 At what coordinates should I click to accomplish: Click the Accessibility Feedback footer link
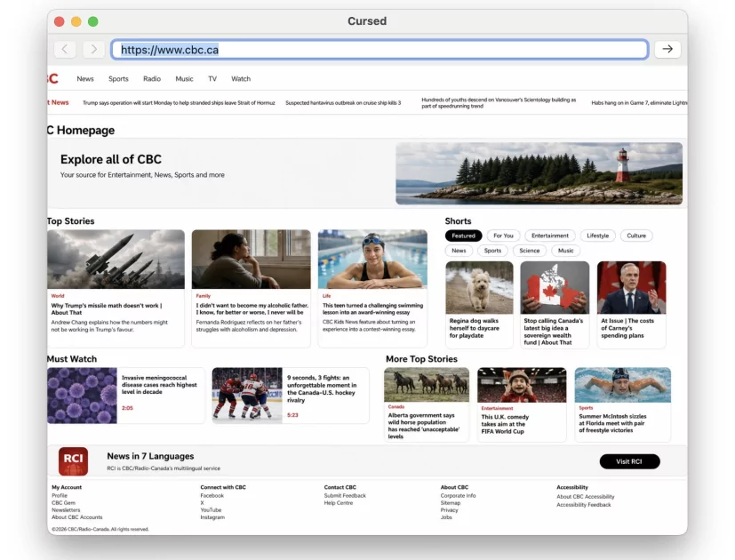(584, 505)
